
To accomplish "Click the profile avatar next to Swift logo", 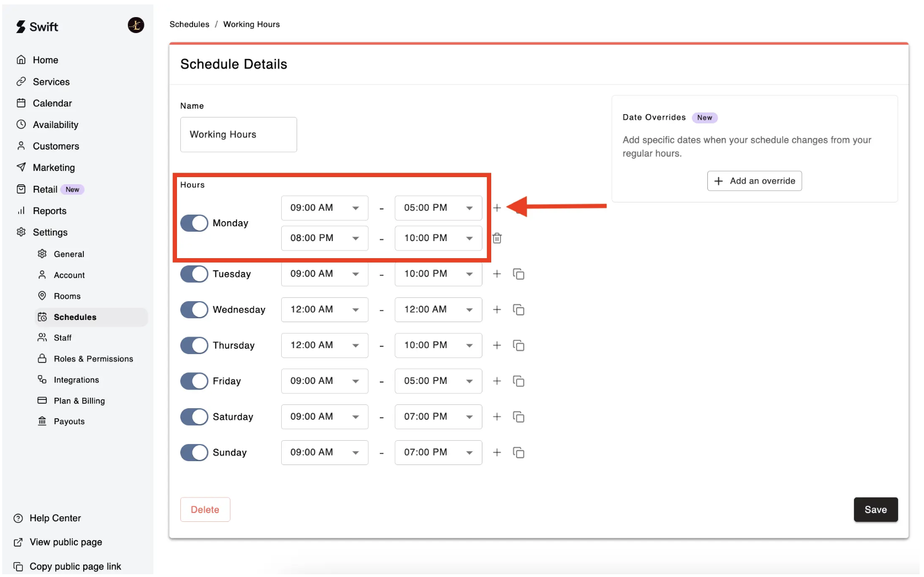I will click(x=136, y=25).
